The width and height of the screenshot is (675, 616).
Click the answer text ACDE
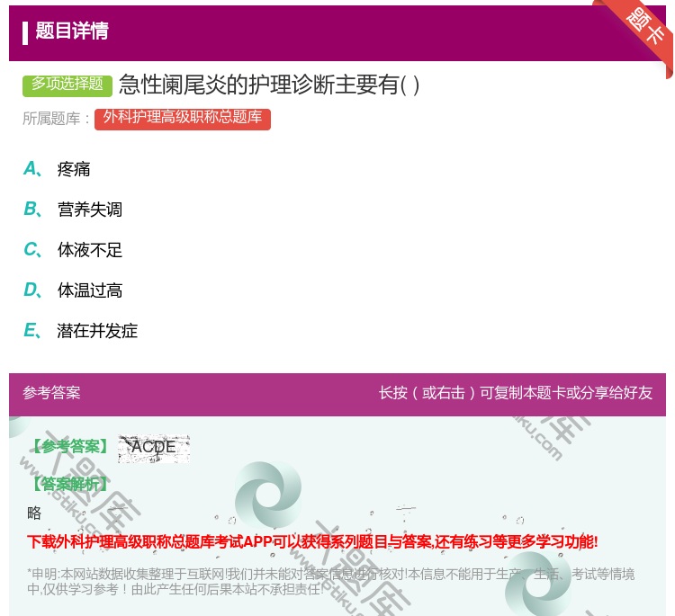pos(154,447)
